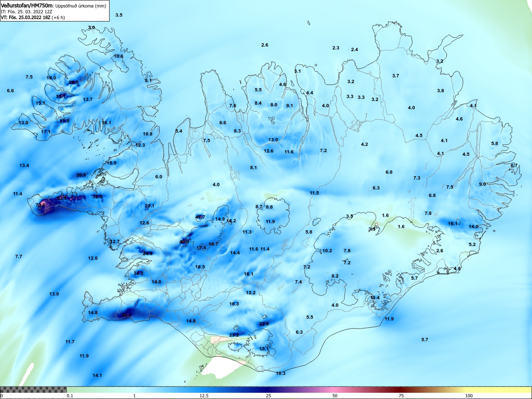Click the legend tick label 75
Image resolution: width=532 pixels, height=399 pixels.
401,396
